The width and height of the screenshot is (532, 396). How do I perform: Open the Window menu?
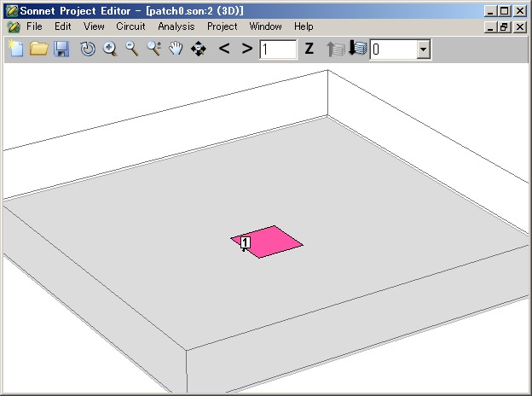265,26
